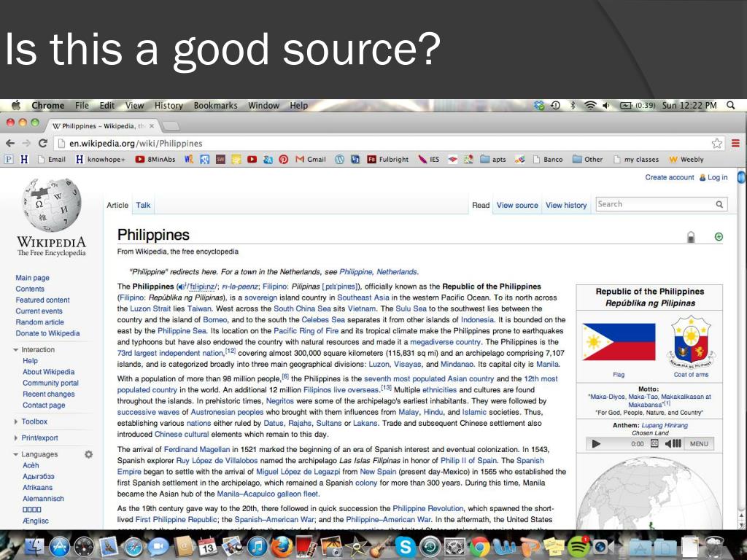
Task: Close the Philippines Wikipedia browser tab
Action: (x=152, y=126)
